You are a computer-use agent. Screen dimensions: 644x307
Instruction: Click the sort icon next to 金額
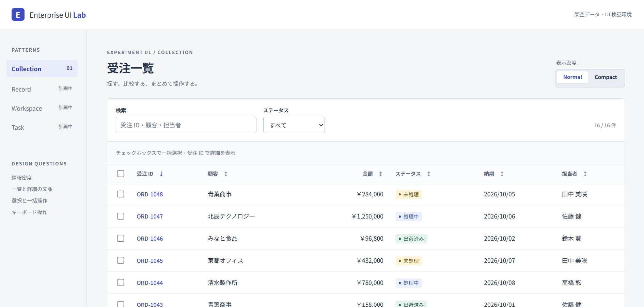pos(381,174)
